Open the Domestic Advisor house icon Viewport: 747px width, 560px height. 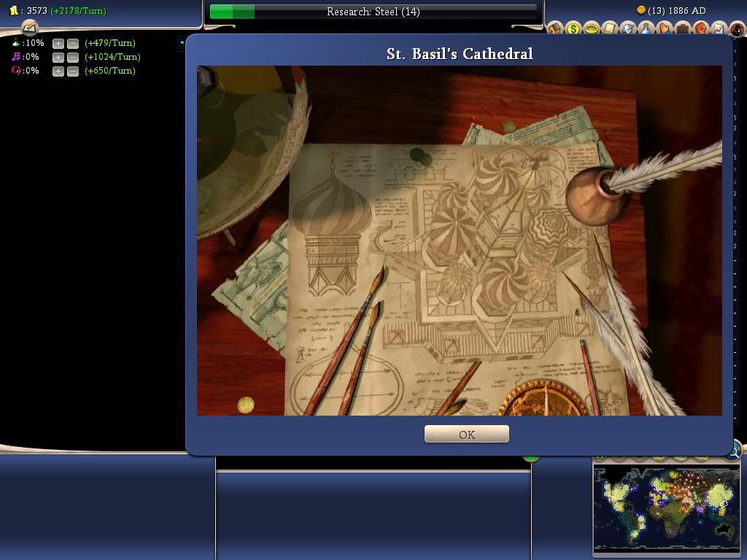[555, 28]
